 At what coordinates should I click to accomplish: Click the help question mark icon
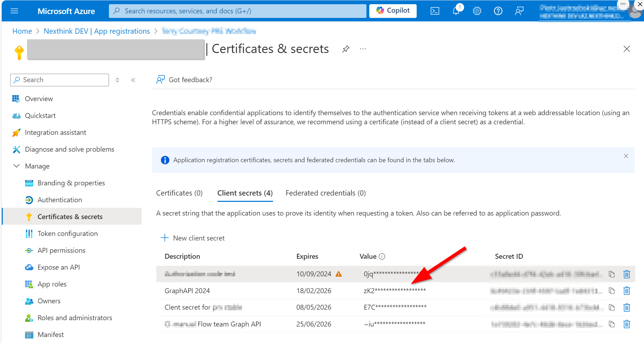(x=498, y=11)
